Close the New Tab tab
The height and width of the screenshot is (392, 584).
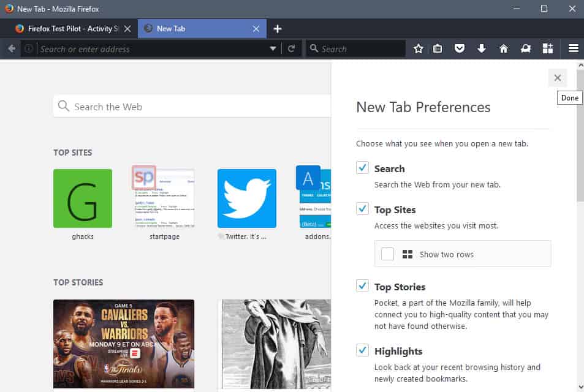click(x=256, y=29)
